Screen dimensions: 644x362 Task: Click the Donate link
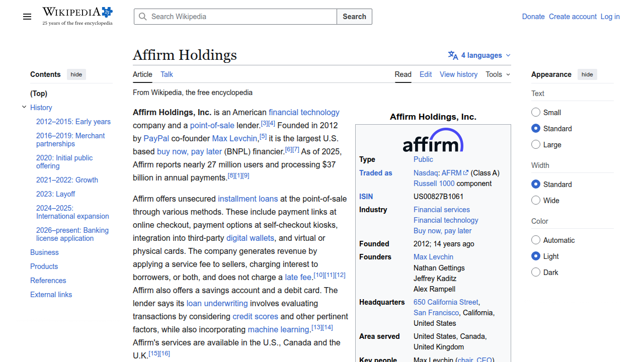(x=533, y=17)
